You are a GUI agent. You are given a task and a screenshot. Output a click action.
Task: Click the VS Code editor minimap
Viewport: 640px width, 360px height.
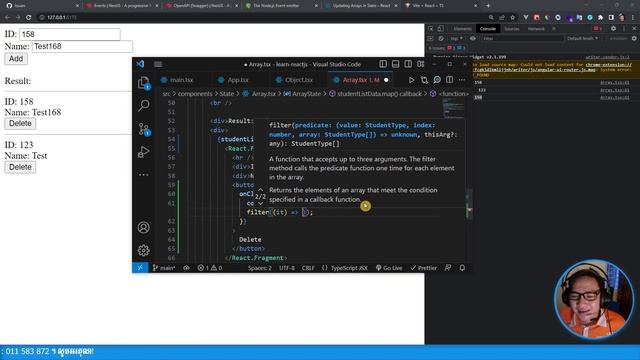pos(453,109)
